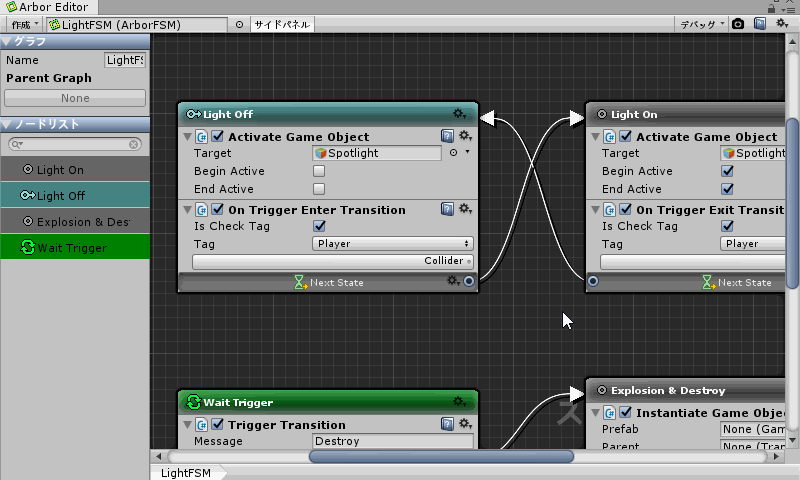Toggle the サイドパネル side panel tab
800x480 pixels.
pyautogui.click(x=281, y=24)
